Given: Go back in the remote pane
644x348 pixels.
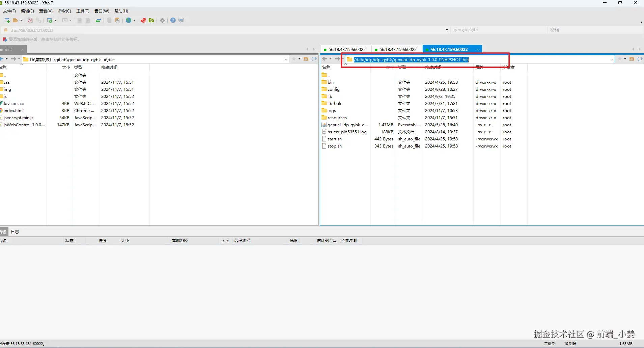Looking at the screenshot, I should pyautogui.click(x=325, y=59).
